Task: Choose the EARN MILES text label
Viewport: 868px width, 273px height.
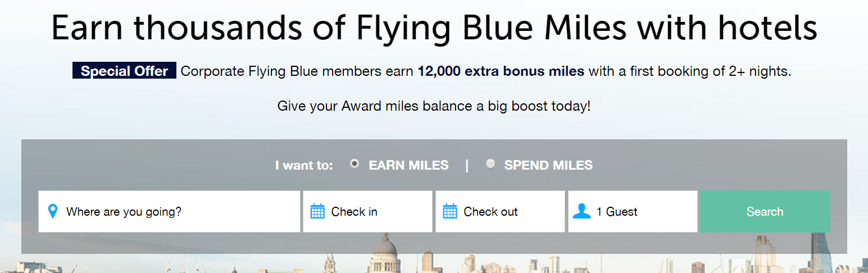Action: point(408,165)
